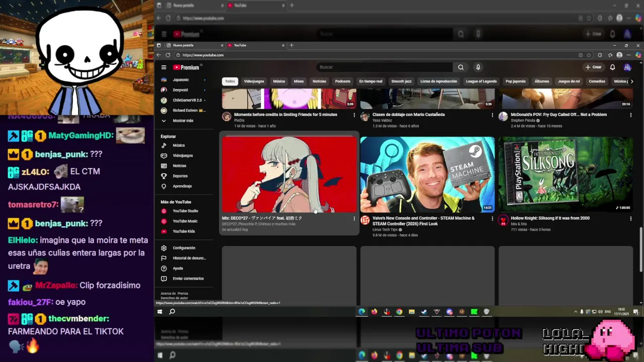
Task: Select the Listas de reproducción chip
Action: coord(439,81)
